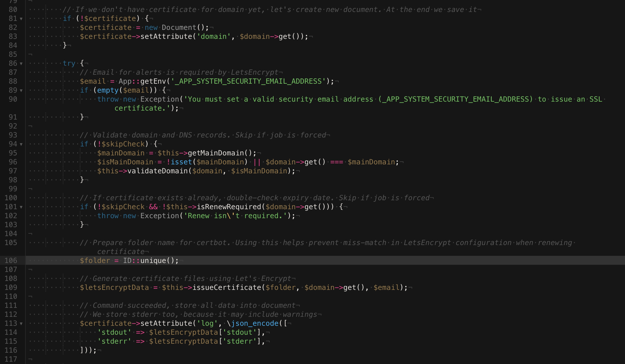This screenshot has height=364, width=625.
Task: Collapse the if (!$certificate) code block
Action: point(20,19)
